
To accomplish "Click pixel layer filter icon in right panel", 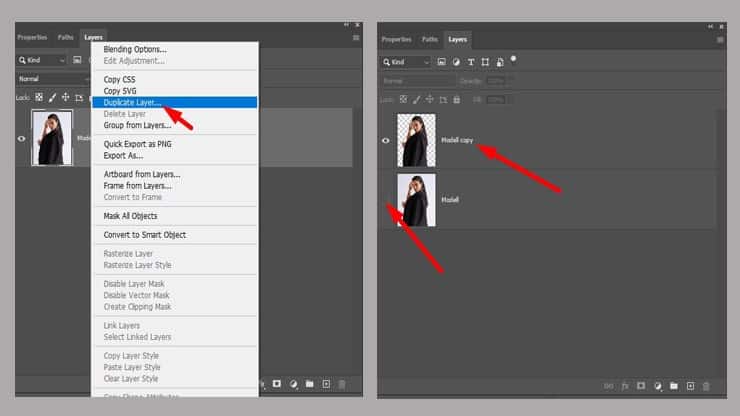I will pyautogui.click(x=441, y=62).
